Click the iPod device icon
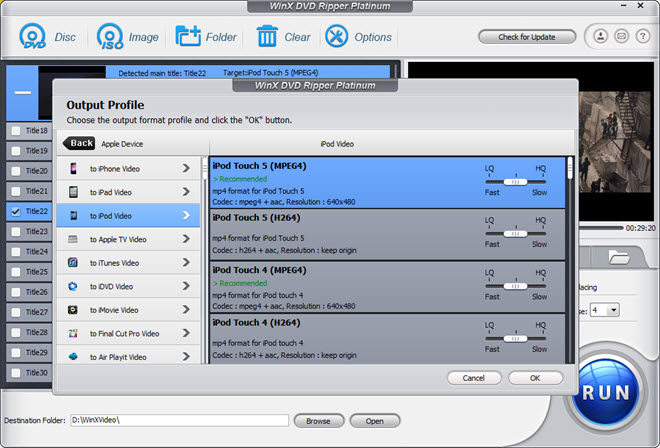 73,216
